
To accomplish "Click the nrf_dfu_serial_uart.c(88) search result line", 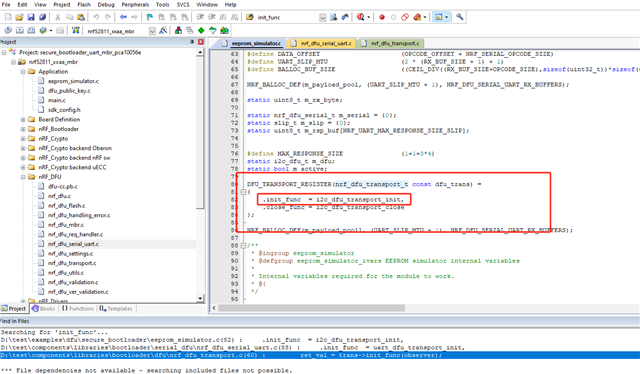I will click(x=233, y=347).
